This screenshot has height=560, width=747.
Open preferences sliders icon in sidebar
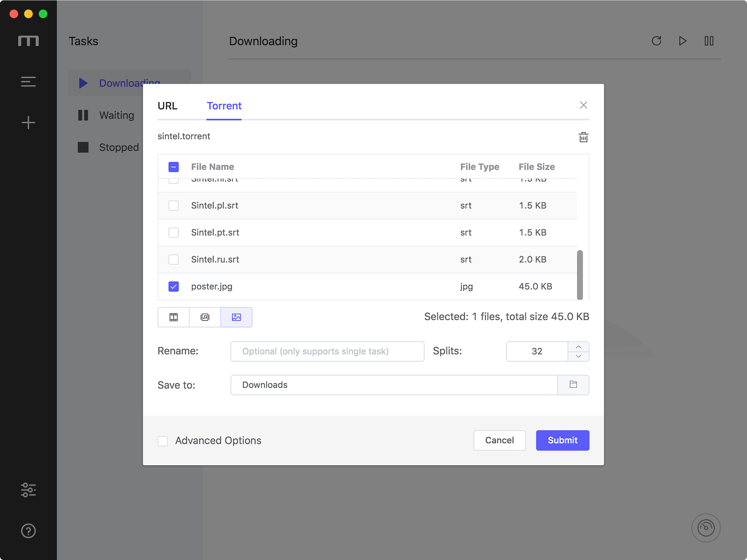(28, 490)
